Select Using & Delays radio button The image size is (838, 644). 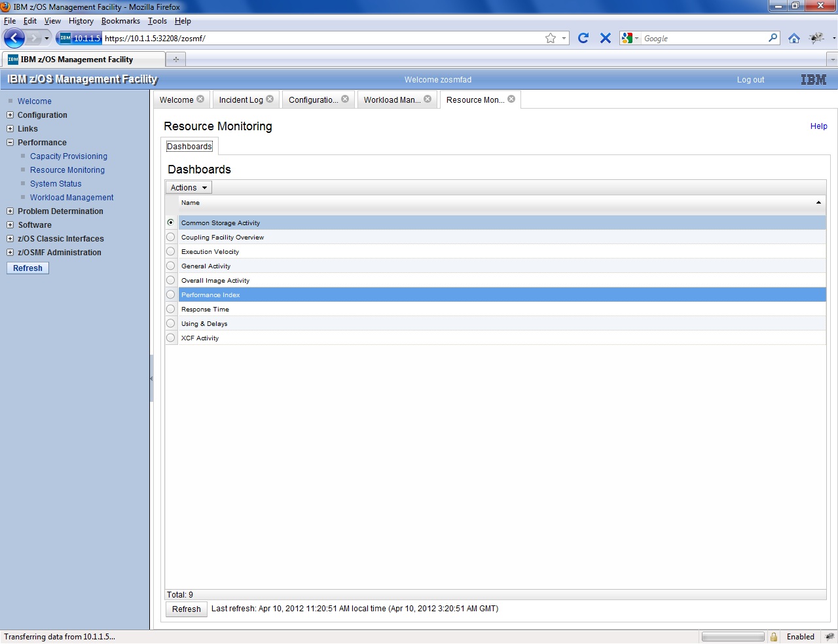click(x=171, y=323)
